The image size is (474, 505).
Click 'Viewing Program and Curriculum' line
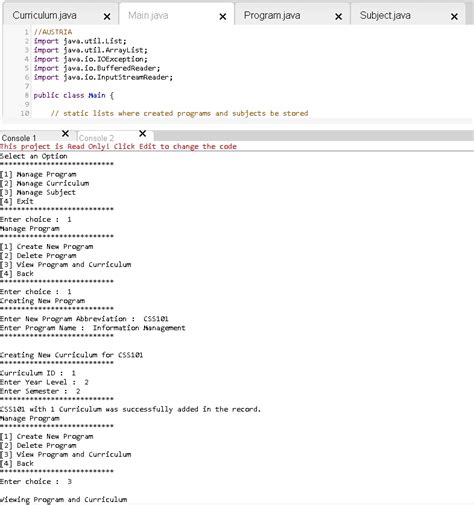tap(63, 500)
